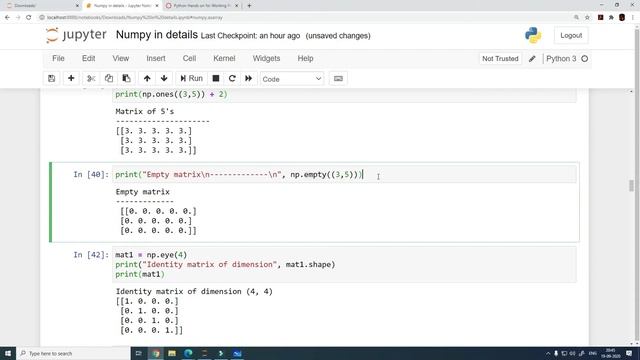
Task: Move selected cell down arrow
Action: coord(164,78)
